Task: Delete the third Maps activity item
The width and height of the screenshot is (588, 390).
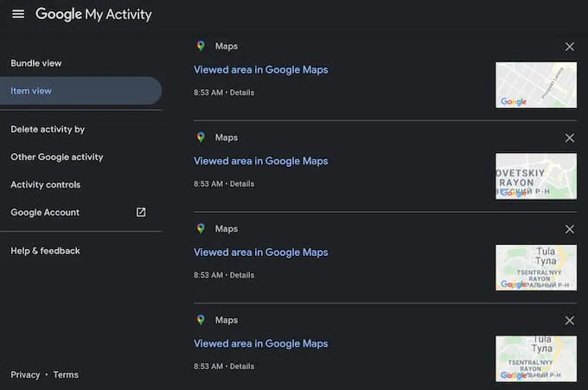Action: tap(570, 229)
